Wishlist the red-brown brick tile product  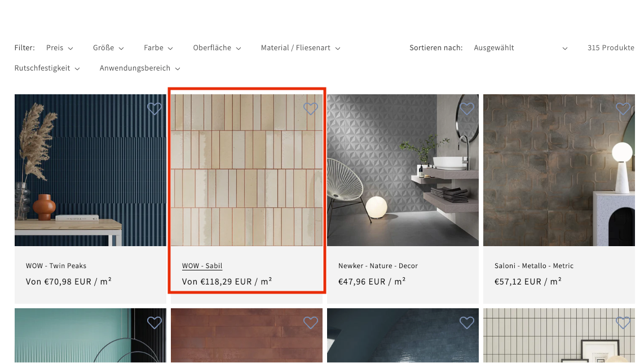click(x=311, y=322)
